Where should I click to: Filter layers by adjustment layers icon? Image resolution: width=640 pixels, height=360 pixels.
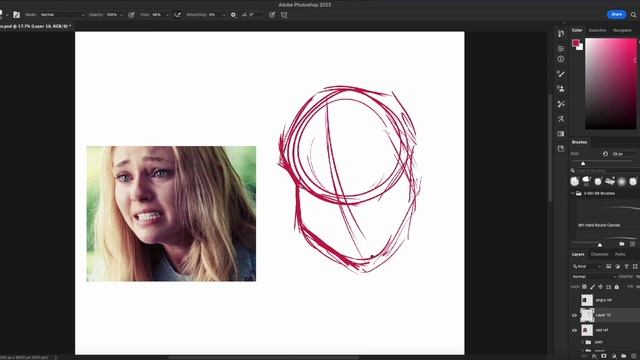point(618,267)
